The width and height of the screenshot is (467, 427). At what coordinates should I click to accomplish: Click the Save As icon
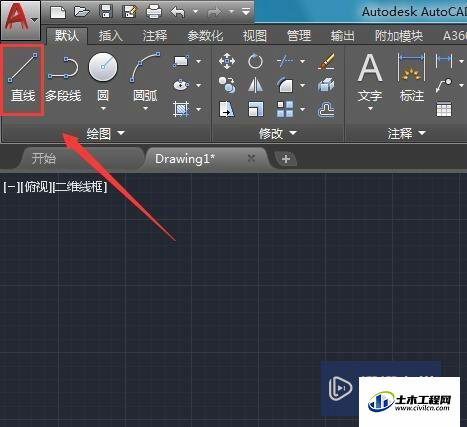tap(130, 12)
